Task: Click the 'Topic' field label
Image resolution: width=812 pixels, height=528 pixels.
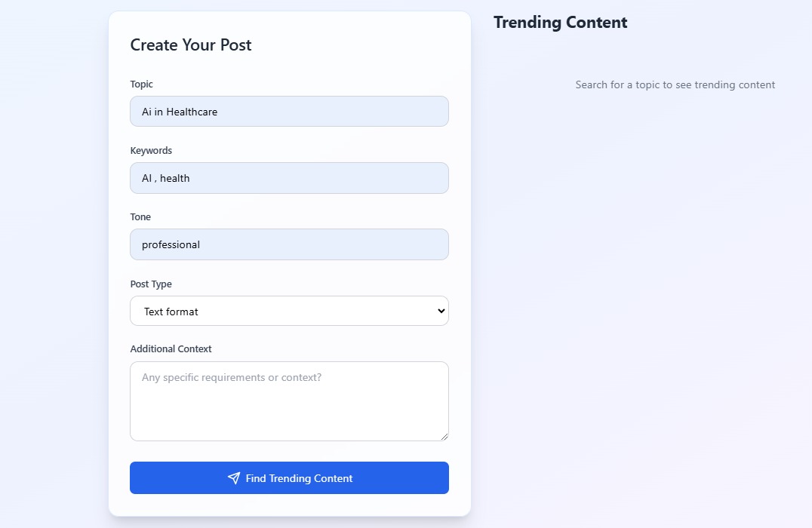Action: (142, 84)
